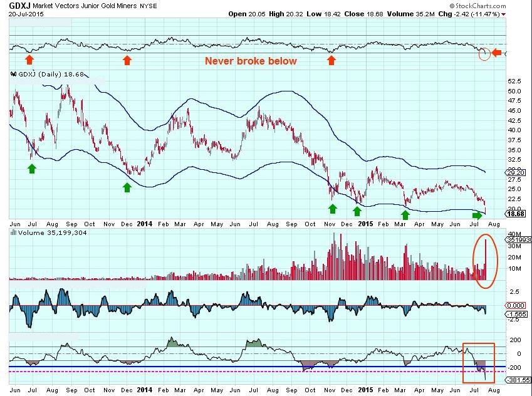Click the latest tall volume bar
Screen dimensions: 532x396
pyautogui.click(x=486, y=259)
